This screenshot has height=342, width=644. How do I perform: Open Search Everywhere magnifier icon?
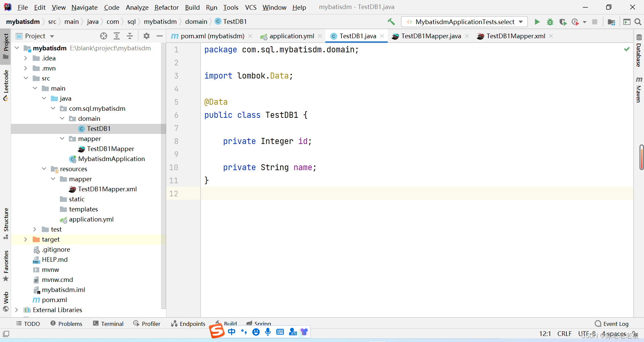tap(638, 22)
